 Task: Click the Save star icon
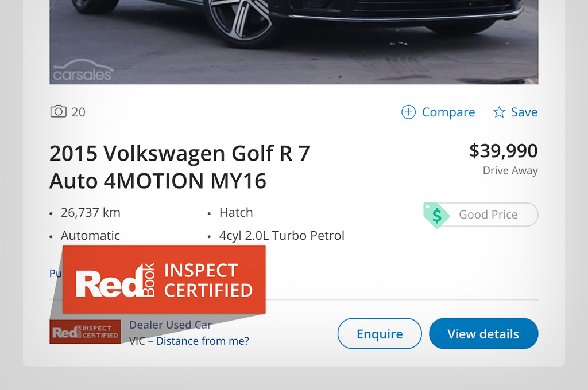click(x=499, y=112)
